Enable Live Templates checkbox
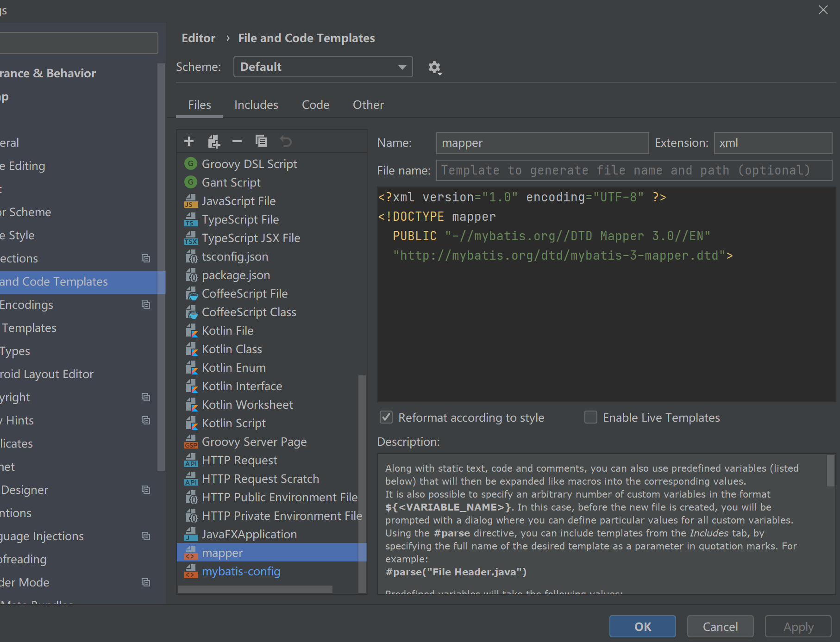Viewport: 840px width, 642px height. (591, 418)
